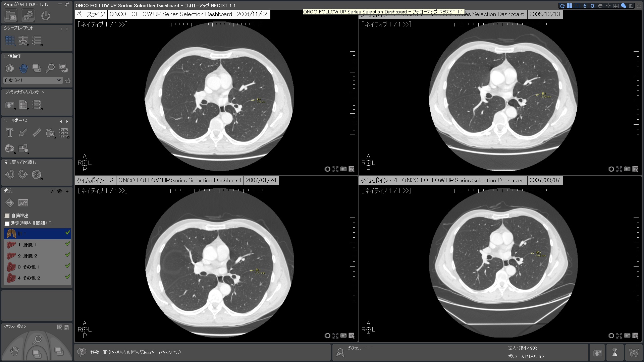
Task: Add new lesion with plus button
Action: click(x=67, y=191)
